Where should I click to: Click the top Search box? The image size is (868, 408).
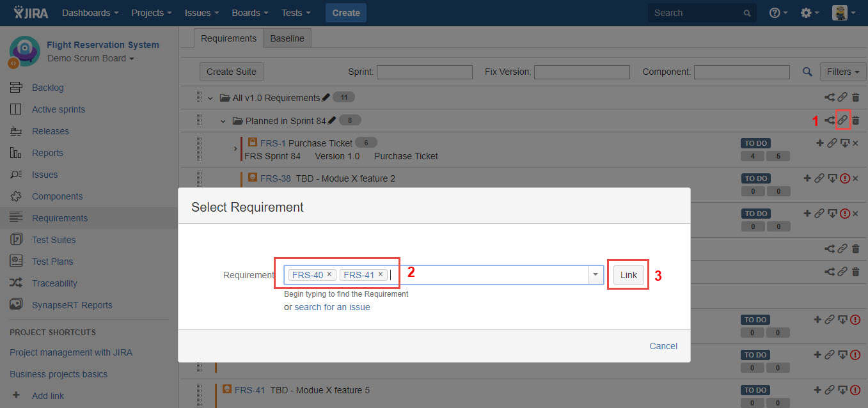702,13
